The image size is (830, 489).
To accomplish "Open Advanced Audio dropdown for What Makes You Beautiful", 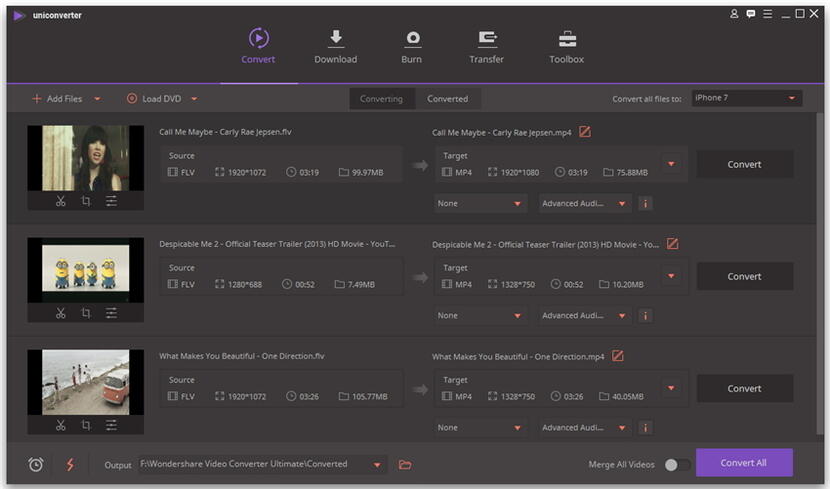I will point(585,428).
